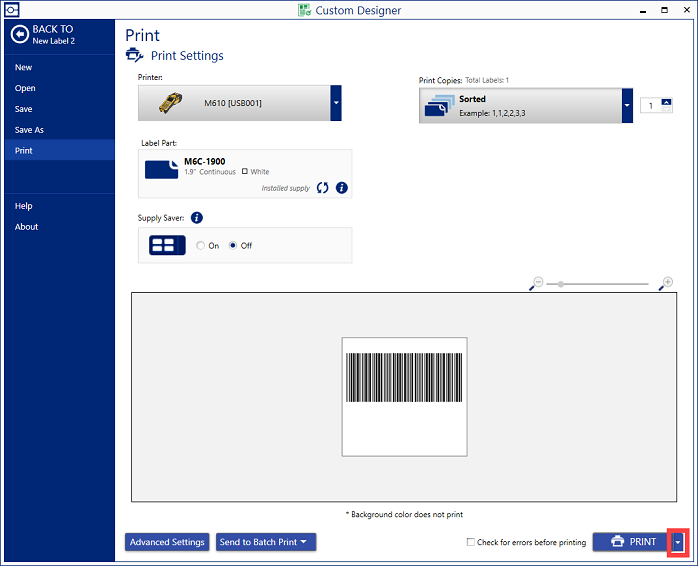
Task: Click the M6C-1900 label part name
Action: coord(205,161)
